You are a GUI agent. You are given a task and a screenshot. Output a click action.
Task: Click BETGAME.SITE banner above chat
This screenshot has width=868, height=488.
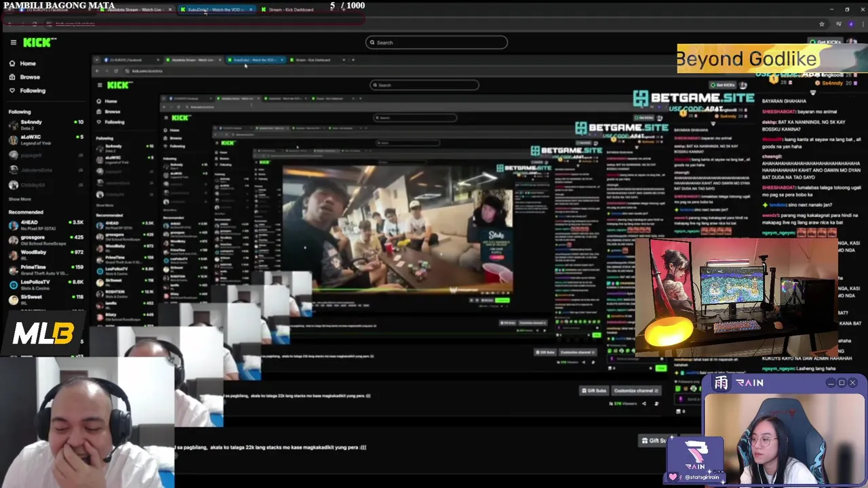pyautogui.click(x=693, y=100)
